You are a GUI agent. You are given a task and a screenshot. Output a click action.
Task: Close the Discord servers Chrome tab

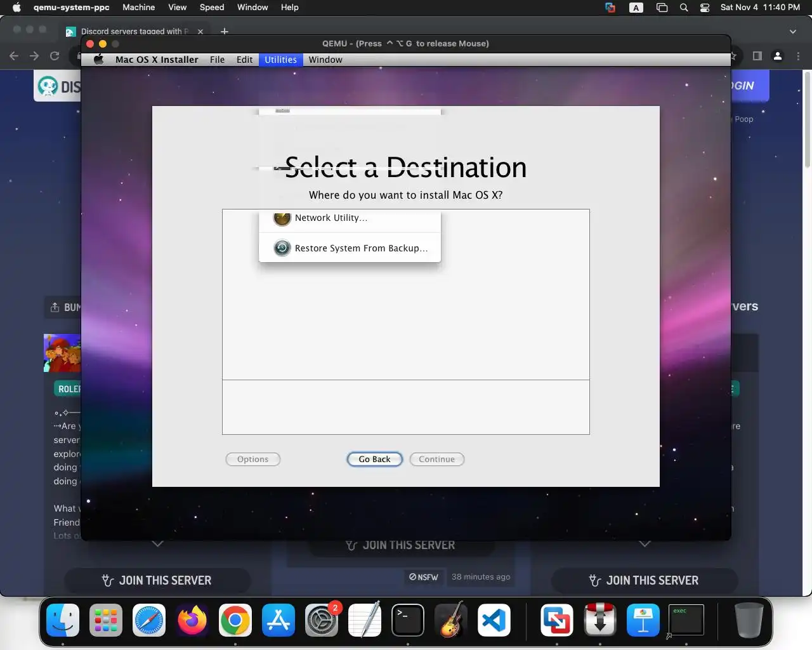pos(200,31)
